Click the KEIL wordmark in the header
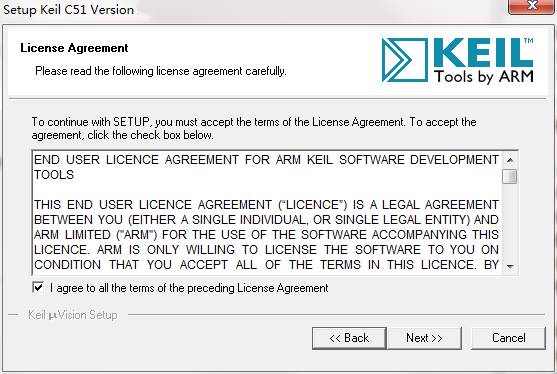 click(x=483, y=53)
